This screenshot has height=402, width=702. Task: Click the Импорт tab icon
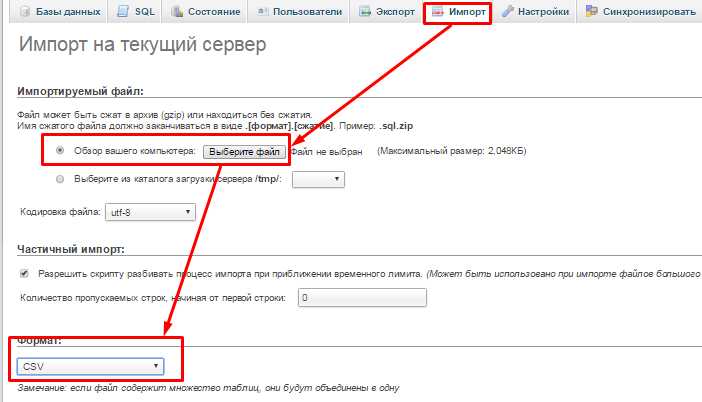437,11
